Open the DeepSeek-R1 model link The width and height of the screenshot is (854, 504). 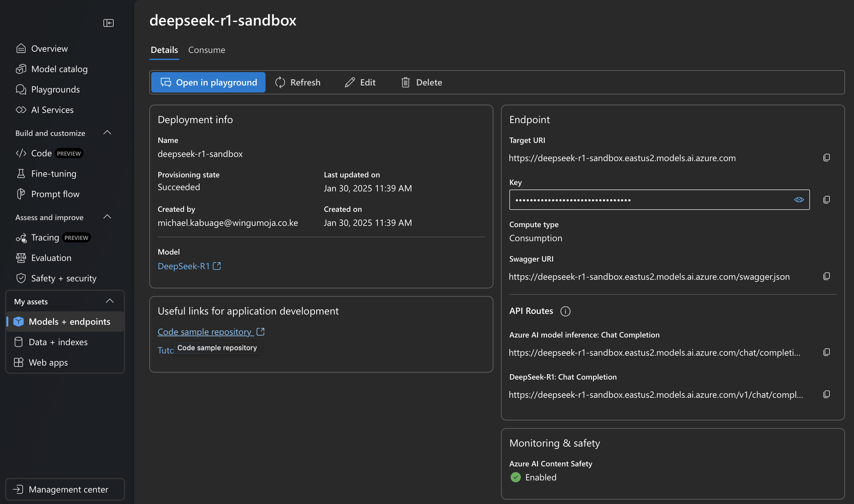point(189,266)
